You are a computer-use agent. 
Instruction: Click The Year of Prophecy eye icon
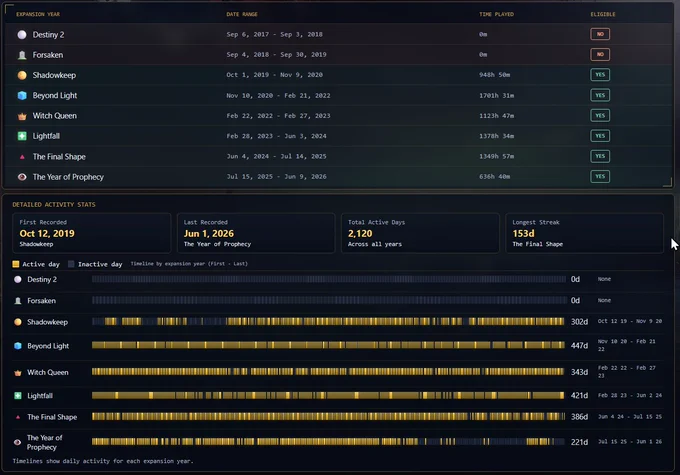click(22, 177)
